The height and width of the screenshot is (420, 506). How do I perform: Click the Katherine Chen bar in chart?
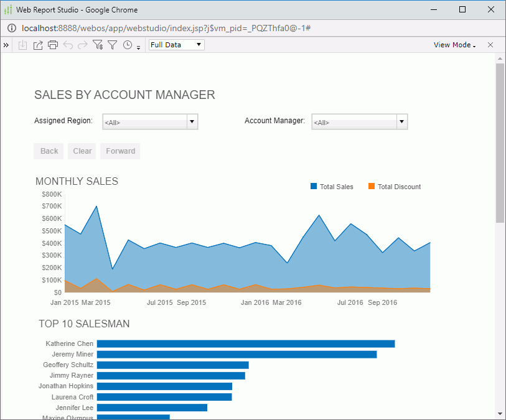245,343
